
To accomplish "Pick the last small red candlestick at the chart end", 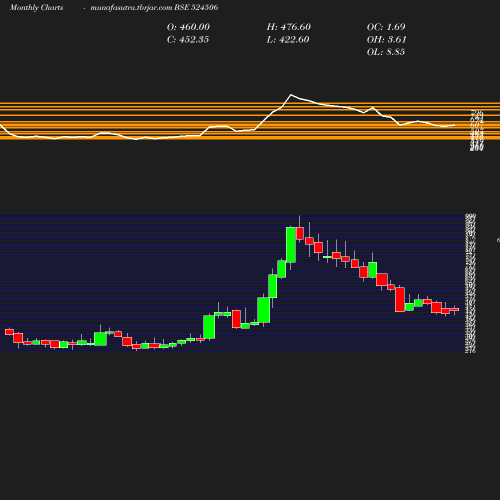I will 455,310.
